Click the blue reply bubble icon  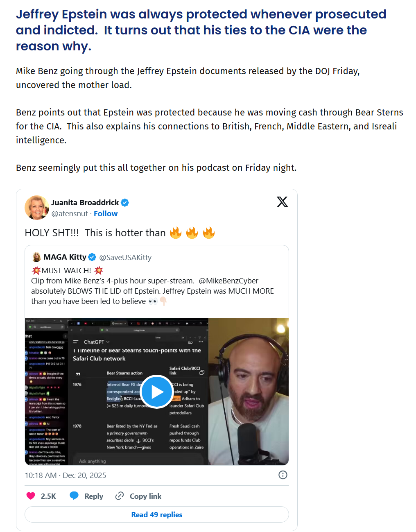tap(74, 496)
